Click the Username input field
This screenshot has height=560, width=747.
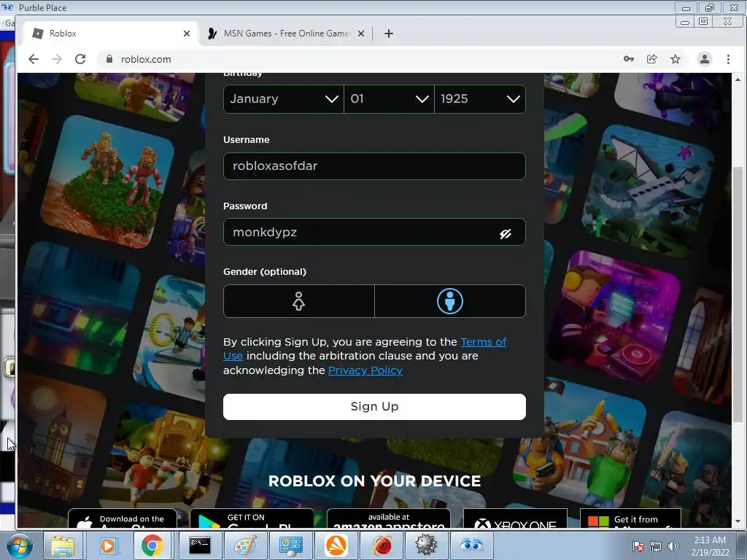click(x=374, y=166)
